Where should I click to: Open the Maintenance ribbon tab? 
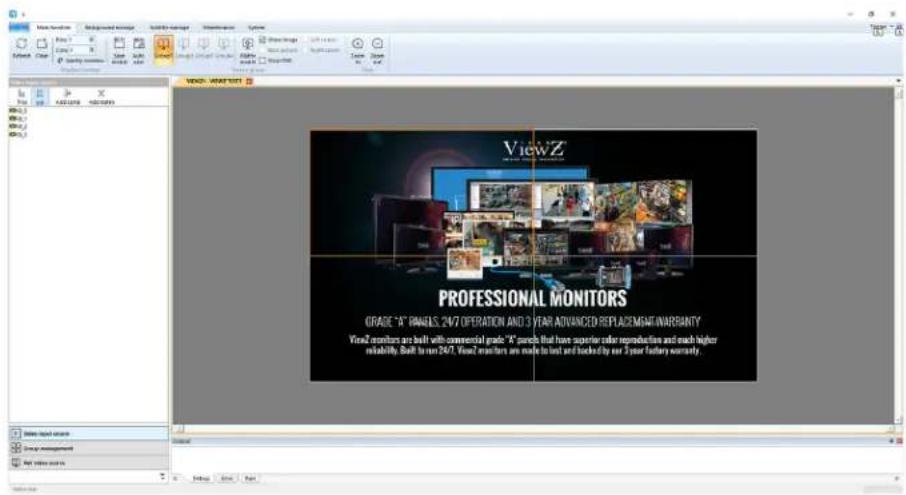[219, 27]
